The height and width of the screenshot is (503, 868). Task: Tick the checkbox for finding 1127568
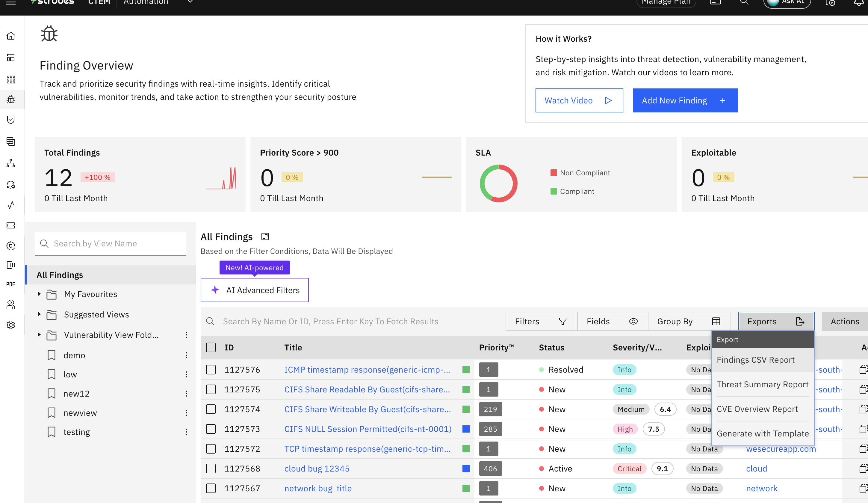point(211,469)
